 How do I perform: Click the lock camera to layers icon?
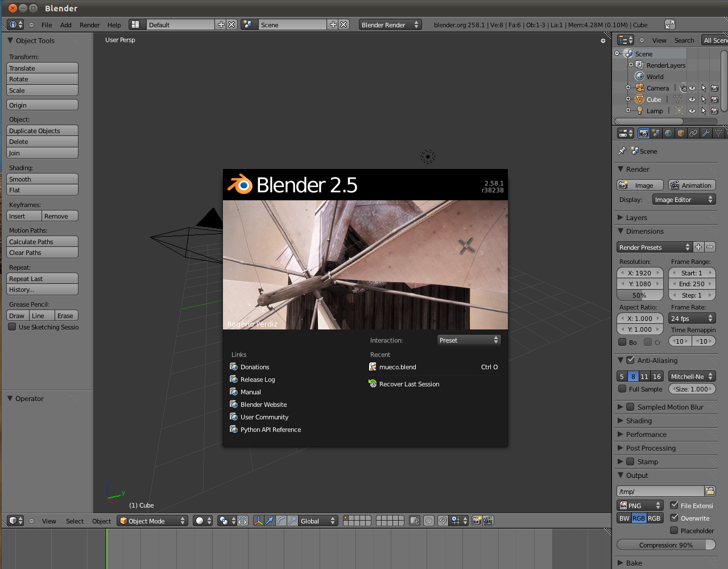coord(415,521)
